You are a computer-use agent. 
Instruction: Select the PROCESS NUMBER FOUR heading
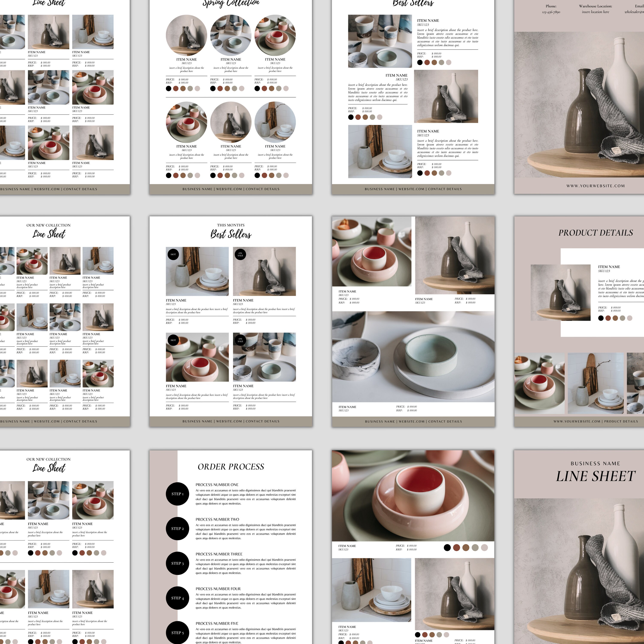[x=218, y=589]
